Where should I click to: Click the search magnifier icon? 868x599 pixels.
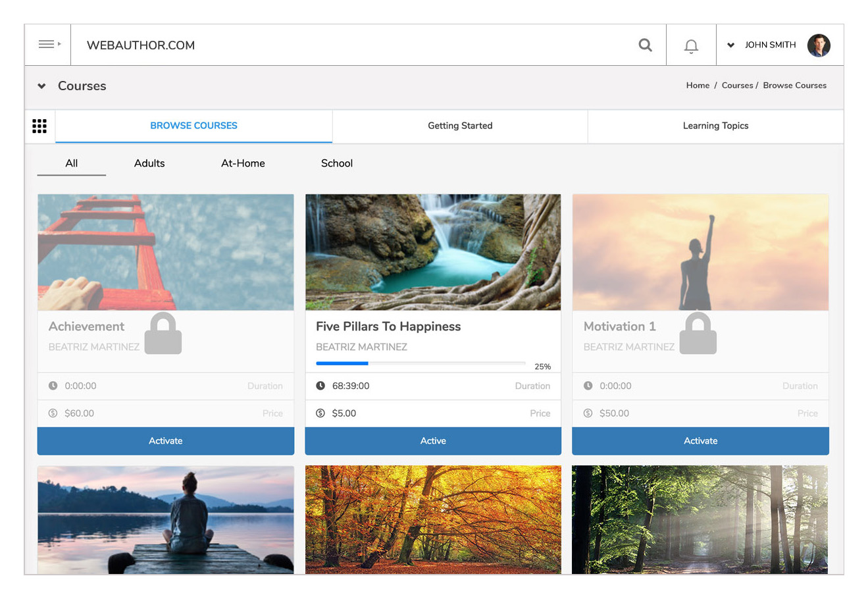(x=645, y=45)
